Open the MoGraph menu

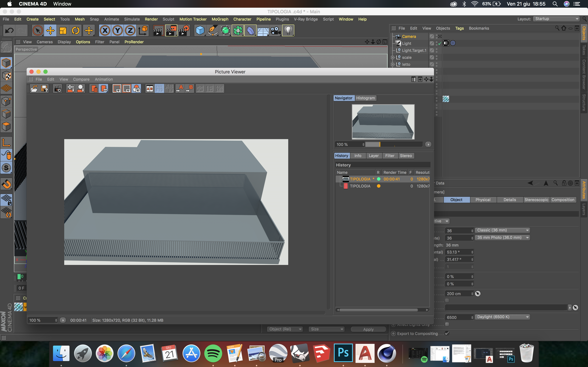coord(220,19)
